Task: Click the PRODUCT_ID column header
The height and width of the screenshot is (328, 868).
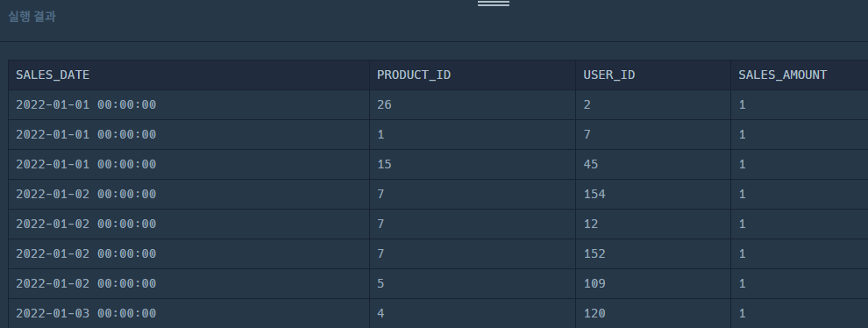Action: pyautogui.click(x=473, y=75)
